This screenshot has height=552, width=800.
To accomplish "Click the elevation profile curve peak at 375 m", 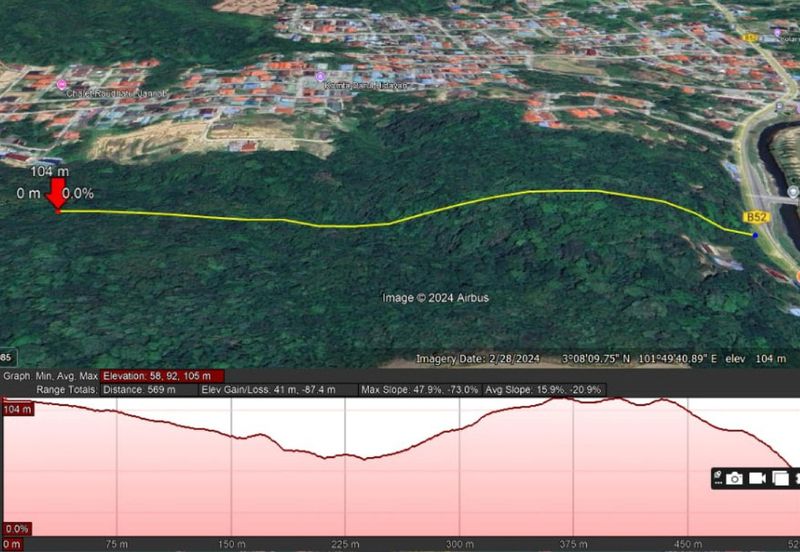I will 561,398.
